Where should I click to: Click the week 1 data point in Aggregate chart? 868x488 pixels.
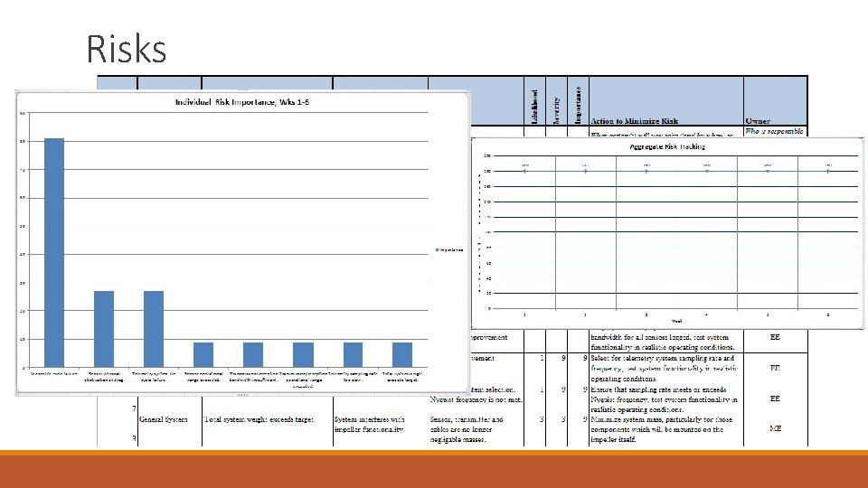coord(524,171)
